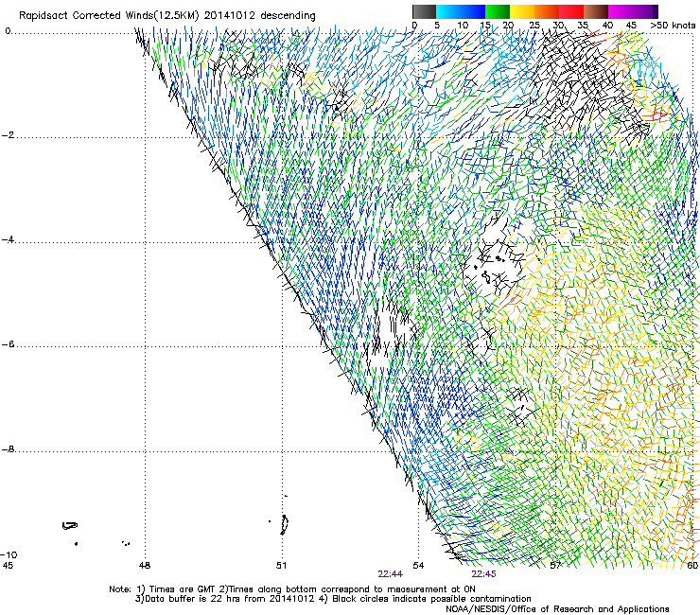Click the magenta 40-45 knots color swatch
Viewport: 700px width, 615px height.
(621, 11)
